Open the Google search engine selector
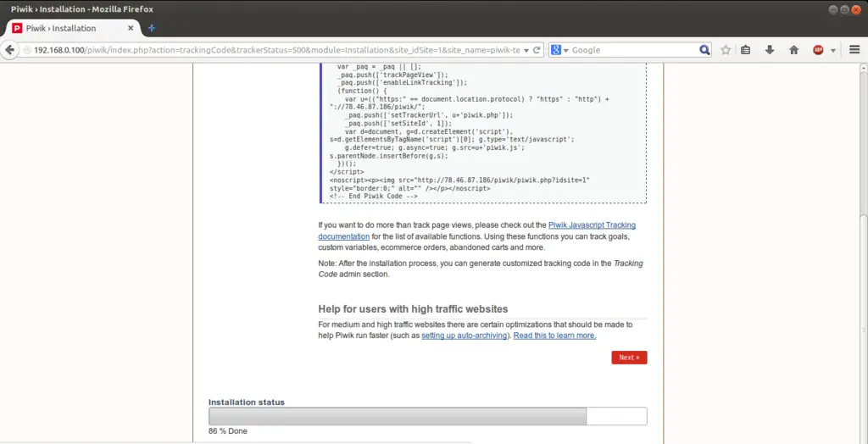Screen dimensions: 868x444 (x=560, y=50)
